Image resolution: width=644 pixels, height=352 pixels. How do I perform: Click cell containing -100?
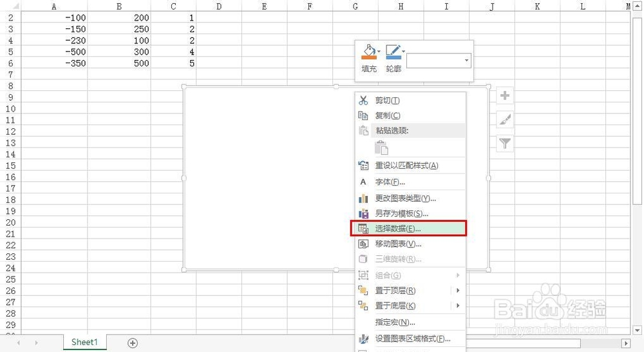click(x=54, y=17)
